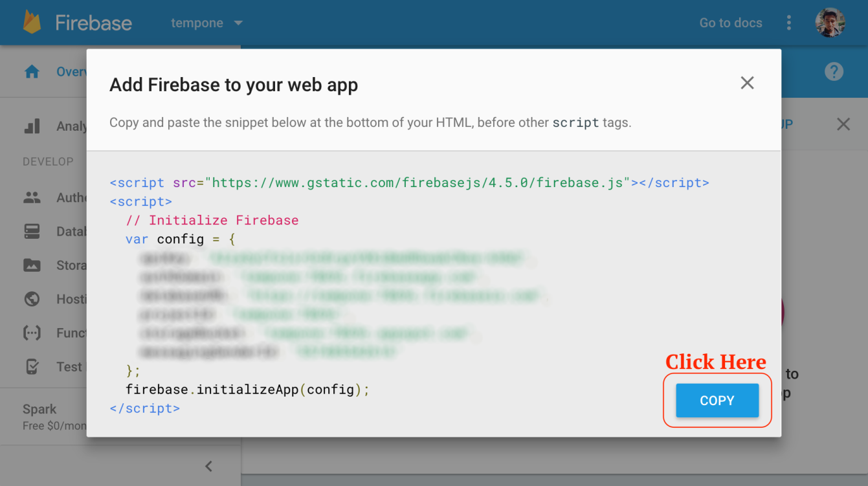Open the tempone project dropdown
The height and width of the screenshot is (486, 868).
pos(206,23)
